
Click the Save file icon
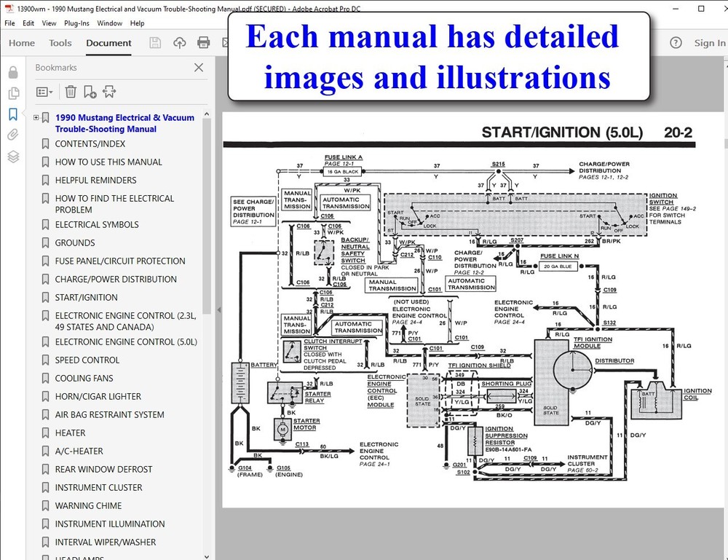pos(155,43)
